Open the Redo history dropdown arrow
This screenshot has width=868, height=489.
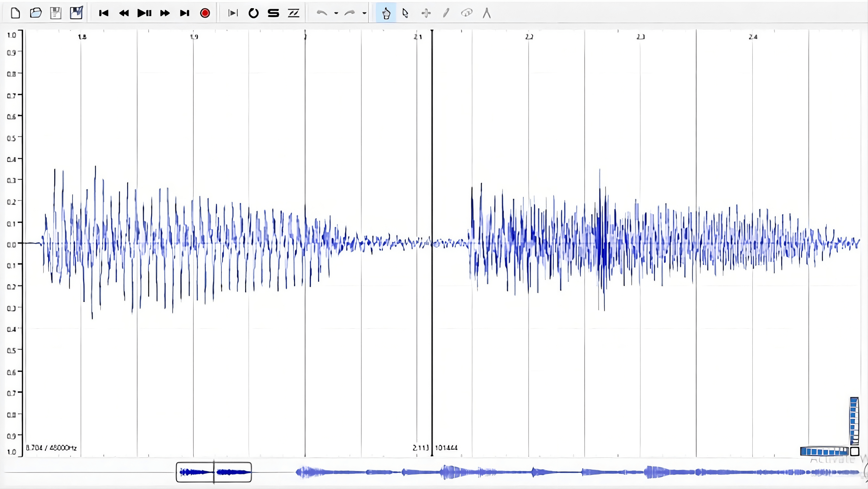pyautogui.click(x=364, y=14)
